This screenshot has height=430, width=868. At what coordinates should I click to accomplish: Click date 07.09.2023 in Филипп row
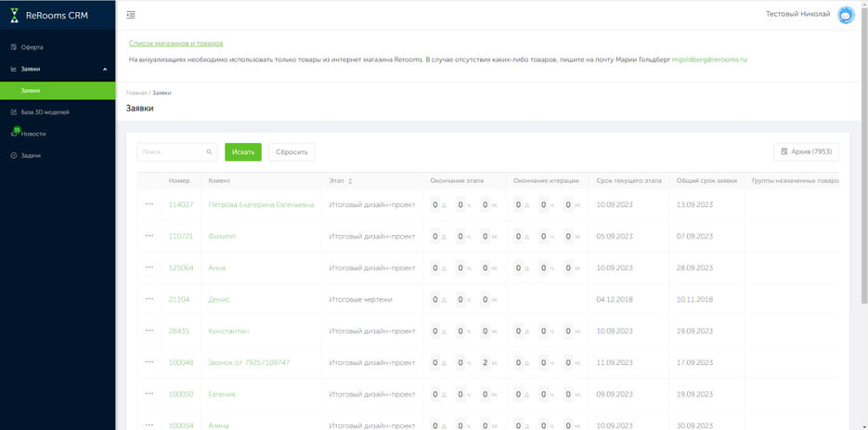[x=694, y=236]
